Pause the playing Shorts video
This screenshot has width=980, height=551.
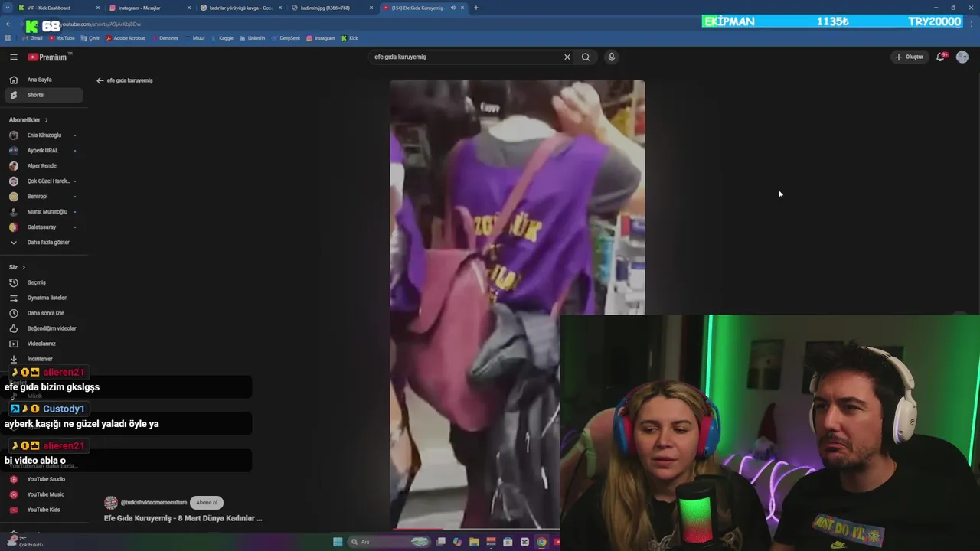click(x=517, y=304)
